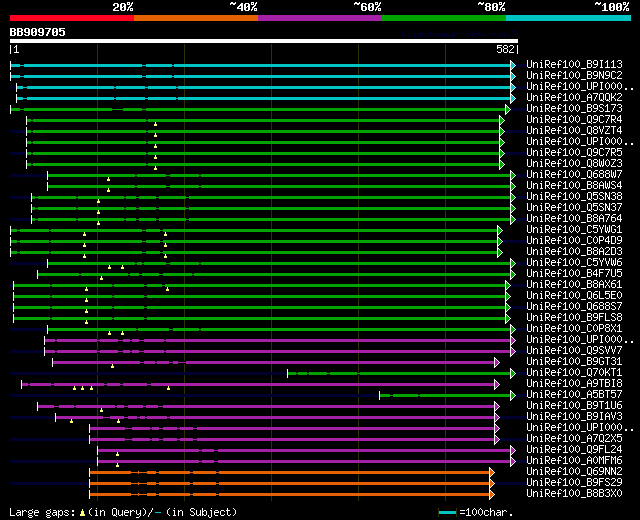Click the green ~80% identity legend segment
The width and height of the screenshot is (640, 520).
444,18
